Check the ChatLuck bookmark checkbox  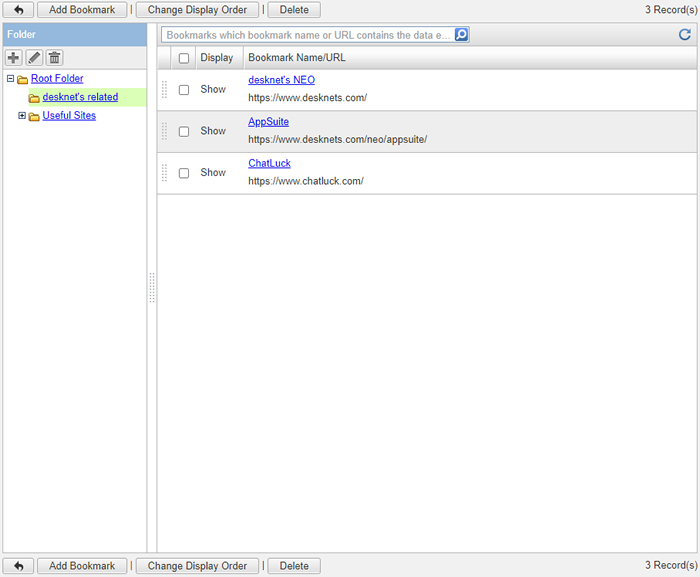point(184,173)
